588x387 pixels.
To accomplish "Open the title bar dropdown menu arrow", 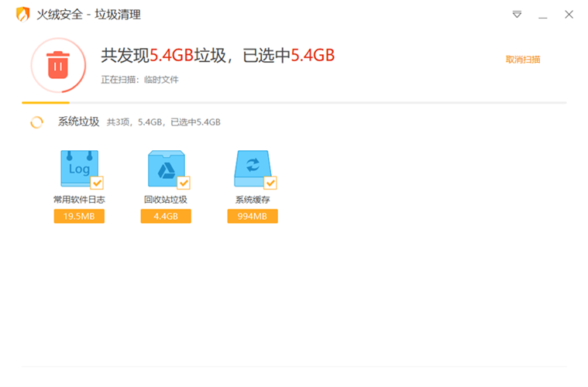I will (x=517, y=15).
